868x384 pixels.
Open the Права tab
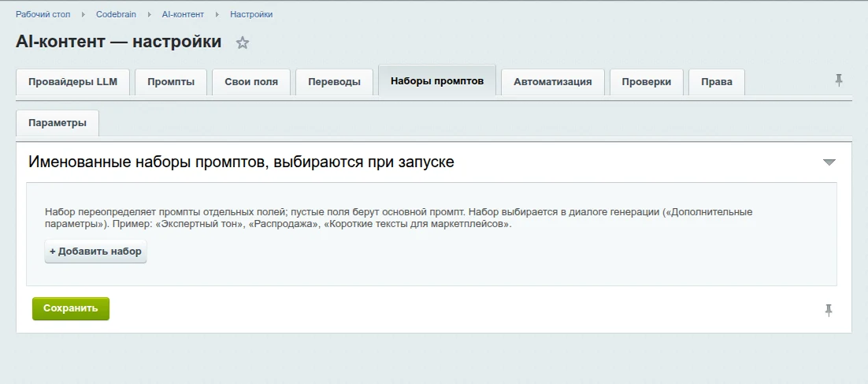pyautogui.click(x=716, y=82)
